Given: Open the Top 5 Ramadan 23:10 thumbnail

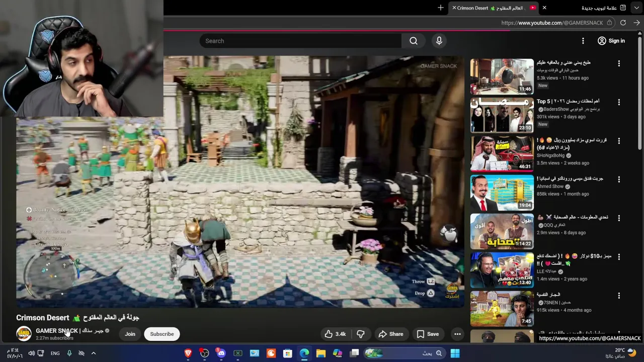Looking at the screenshot, I should click(x=502, y=115).
